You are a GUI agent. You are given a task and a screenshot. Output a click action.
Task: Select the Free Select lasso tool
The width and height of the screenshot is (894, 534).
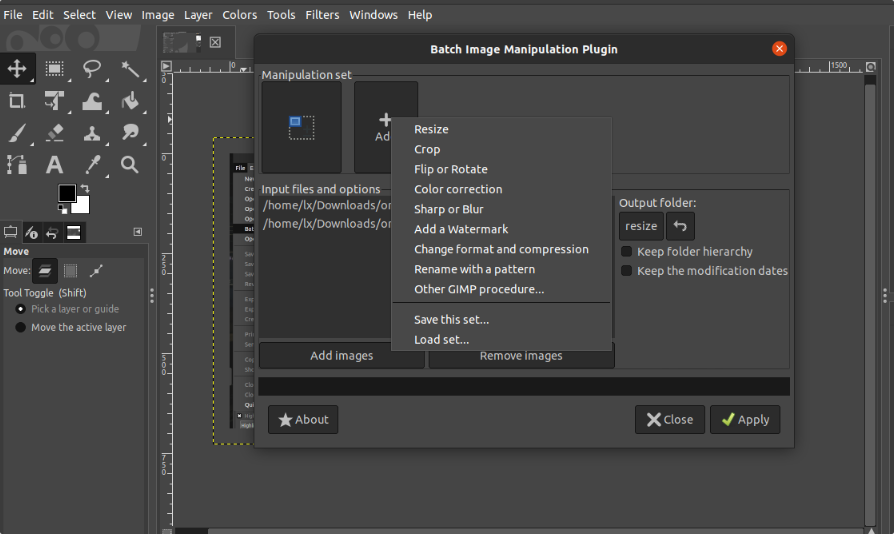(92, 69)
